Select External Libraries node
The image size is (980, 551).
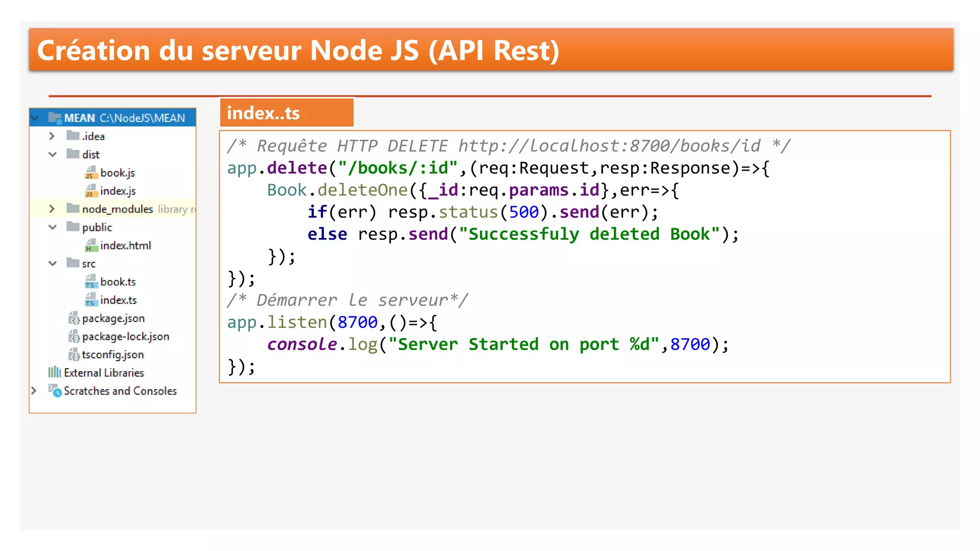tap(104, 373)
